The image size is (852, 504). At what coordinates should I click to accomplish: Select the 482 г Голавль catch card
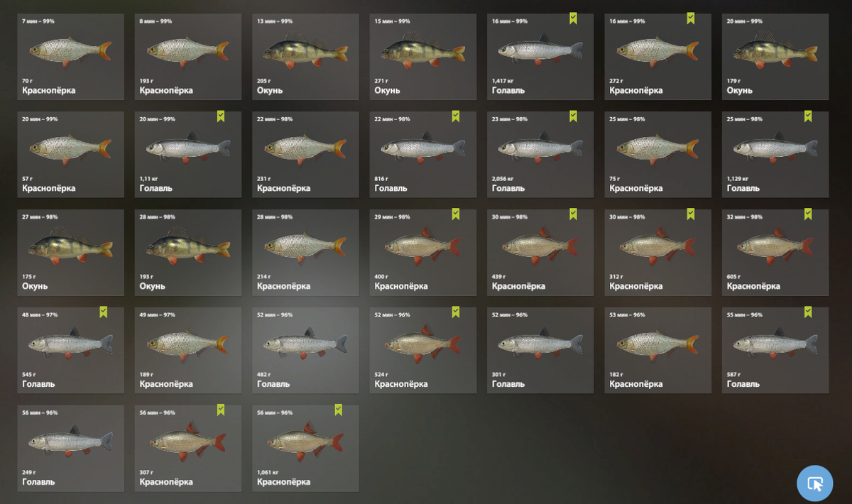[305, 351]
